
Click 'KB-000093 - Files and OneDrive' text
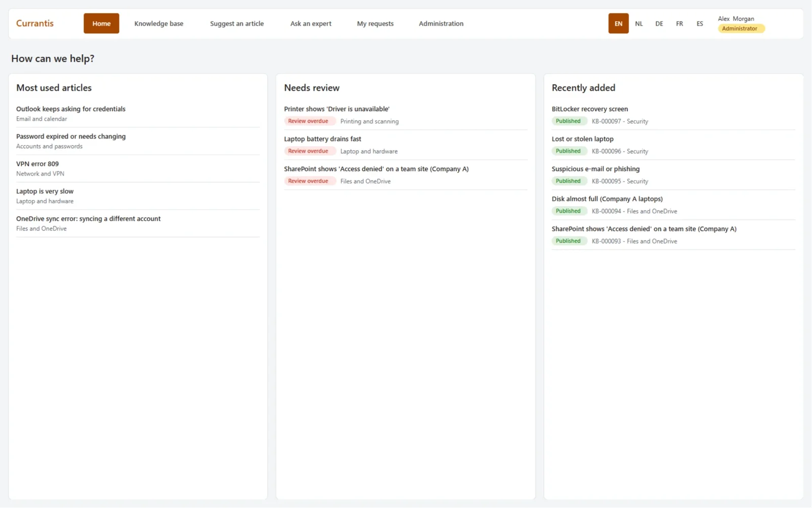pyautogui.click(x=634, y=241)
